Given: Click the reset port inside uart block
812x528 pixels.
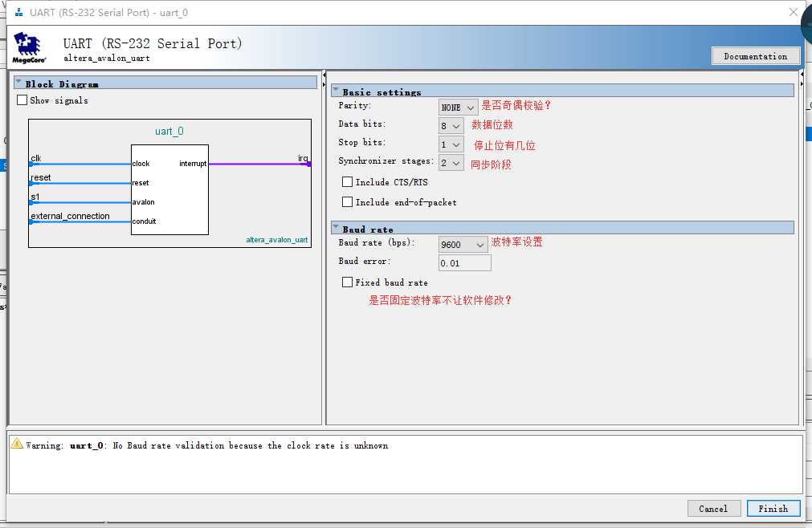Looking at the screenshot, I should click(141, 182).
